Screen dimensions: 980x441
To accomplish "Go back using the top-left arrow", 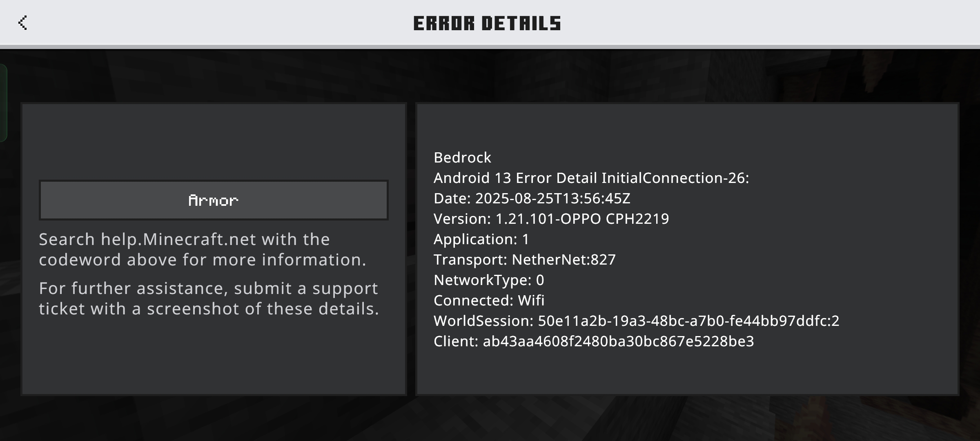I will click(x=22, y=23).
